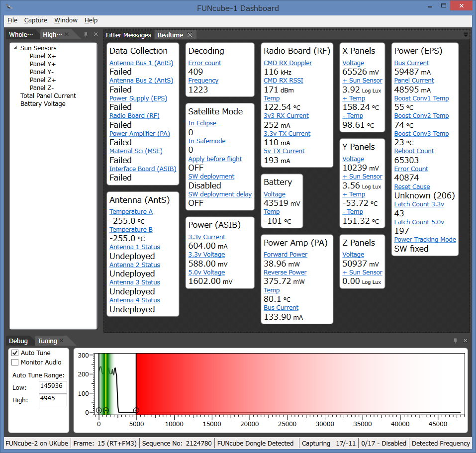476x453 pixels.
Task: Click the spectrum marker at 5000
Action: 136,410
